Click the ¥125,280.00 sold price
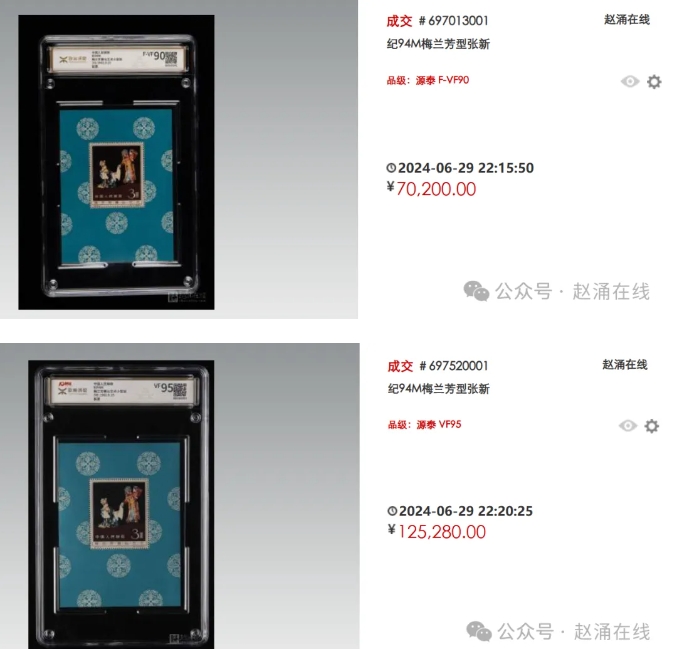674x649 pixels. click(x=437, y=532)
